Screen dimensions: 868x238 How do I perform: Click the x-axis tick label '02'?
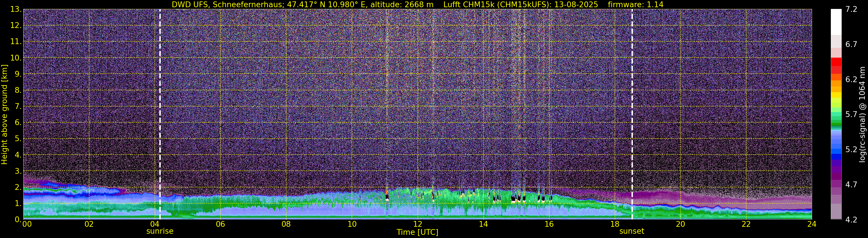[x=89, y=224]
